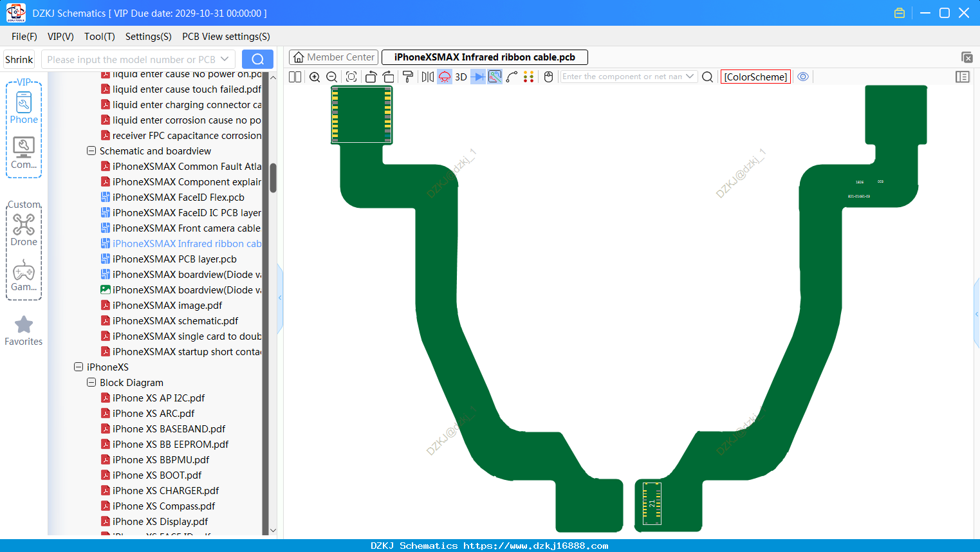Viewport: 980px width, 552px height.
Task: Click the yellow toolbox icon in title bar
Action: [900, 13]
